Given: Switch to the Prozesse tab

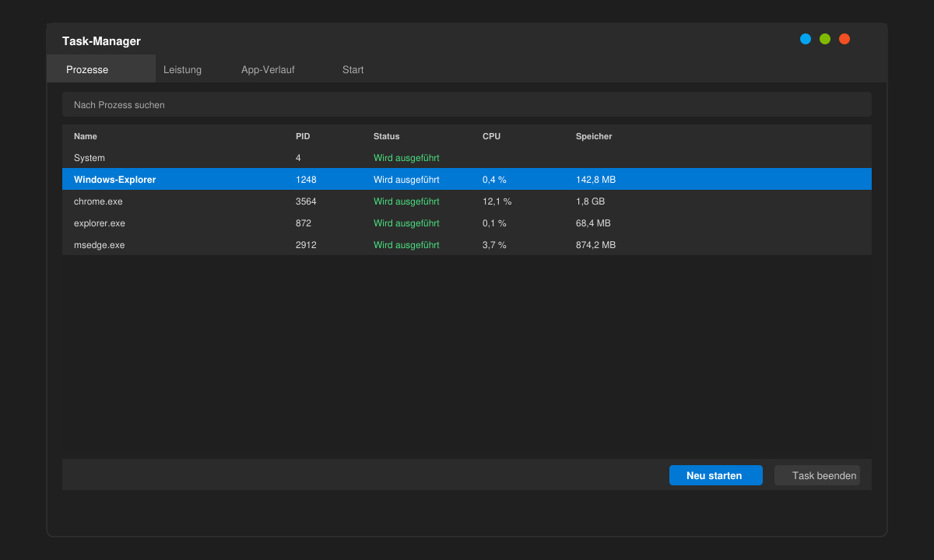Looking at the screenshot, I should tap(101, 69).
